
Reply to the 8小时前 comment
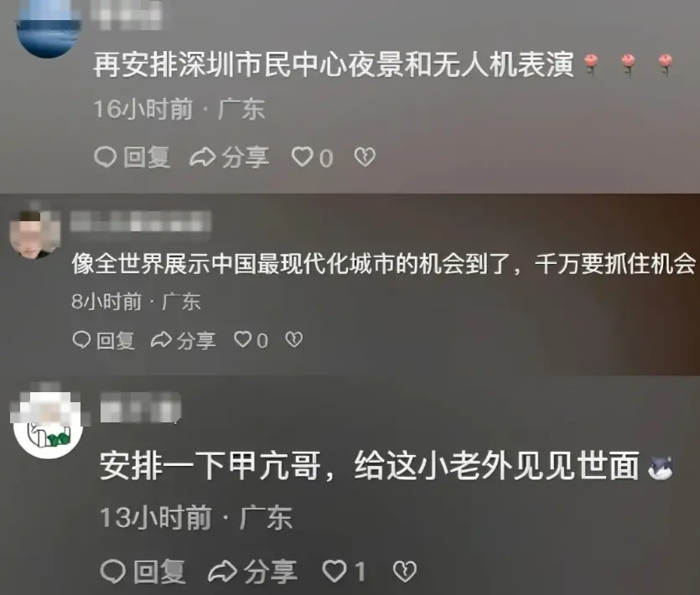pyautogui.click(x=104, y=340)
